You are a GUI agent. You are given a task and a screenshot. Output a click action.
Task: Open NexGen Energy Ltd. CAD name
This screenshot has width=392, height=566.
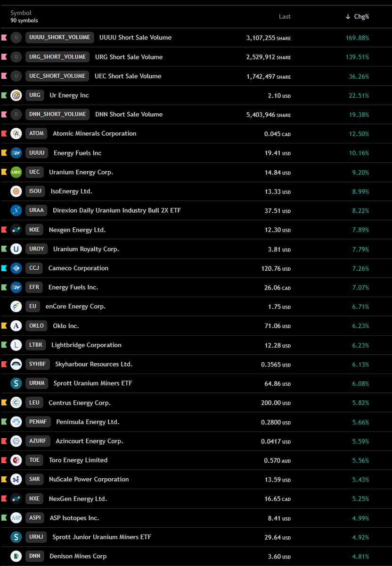coord(78,499)
